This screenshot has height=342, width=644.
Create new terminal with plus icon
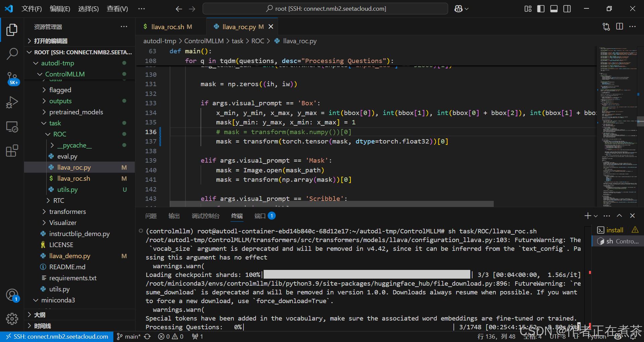(588, 216)
